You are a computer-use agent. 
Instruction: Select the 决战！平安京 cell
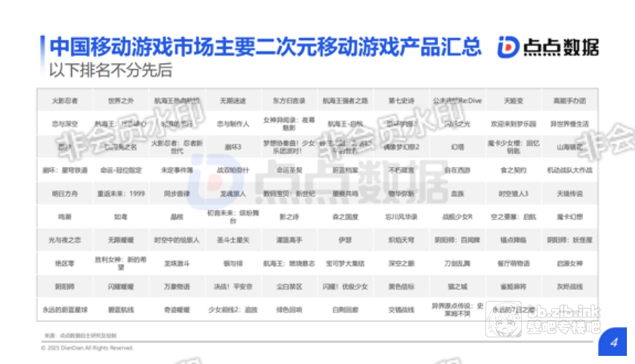(233, 286)
